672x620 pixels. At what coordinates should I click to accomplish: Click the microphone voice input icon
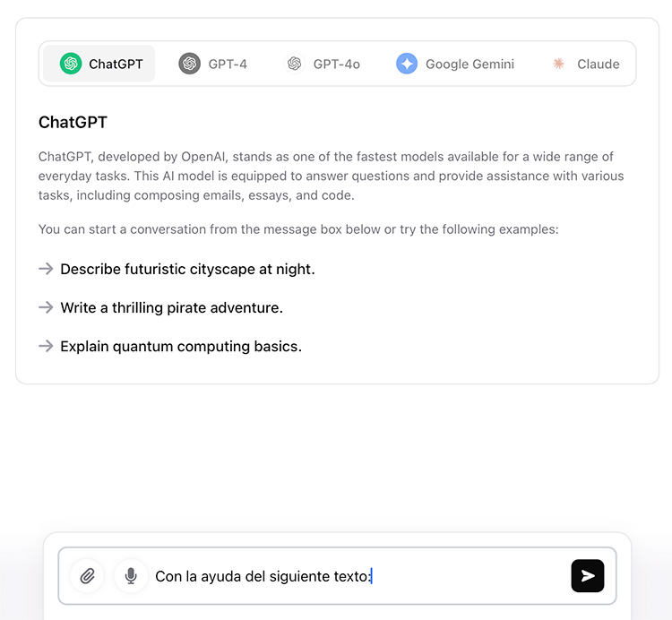tap(131, 576)
